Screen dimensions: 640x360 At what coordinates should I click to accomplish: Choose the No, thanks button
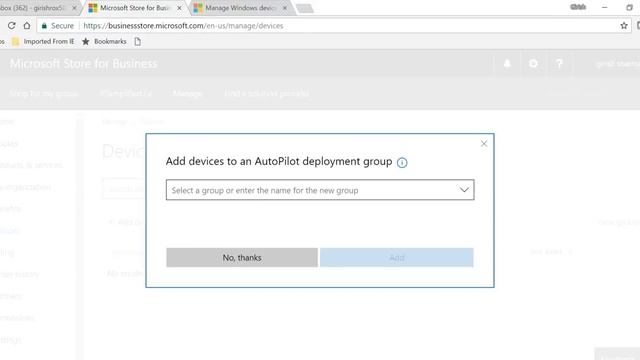click(x=242, y=258)
